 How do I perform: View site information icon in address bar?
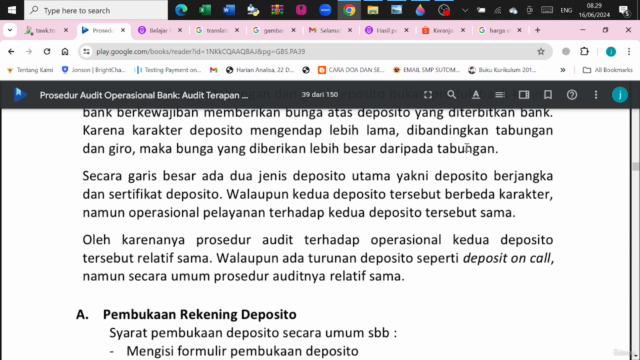click(86, 51)
